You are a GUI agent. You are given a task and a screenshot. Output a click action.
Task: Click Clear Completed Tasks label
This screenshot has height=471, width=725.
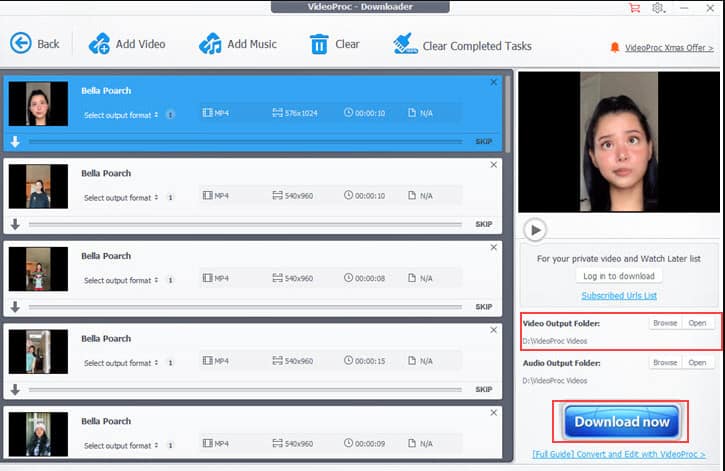(477, 46)
